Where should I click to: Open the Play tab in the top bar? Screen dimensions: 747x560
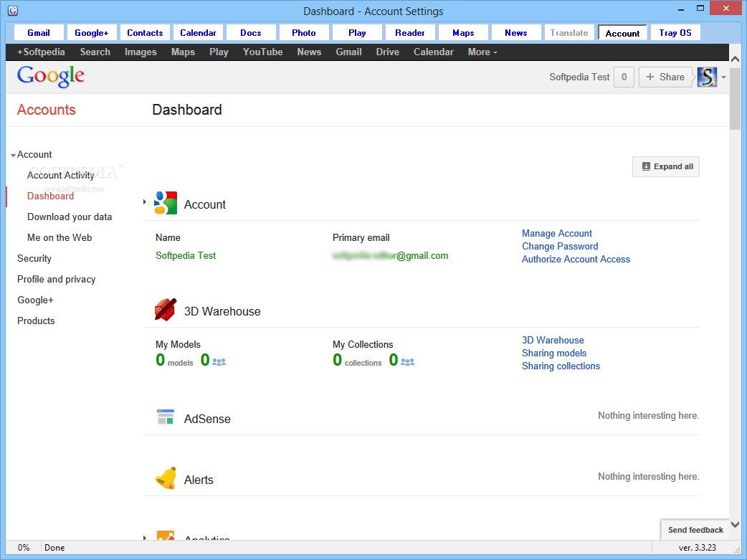click(x=357, y=33)
